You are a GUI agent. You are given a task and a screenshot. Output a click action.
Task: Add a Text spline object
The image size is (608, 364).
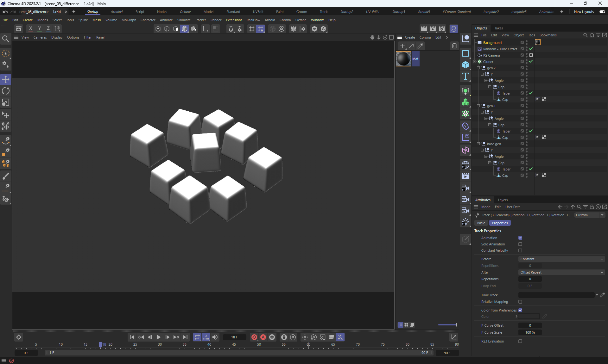pos(465,76)
